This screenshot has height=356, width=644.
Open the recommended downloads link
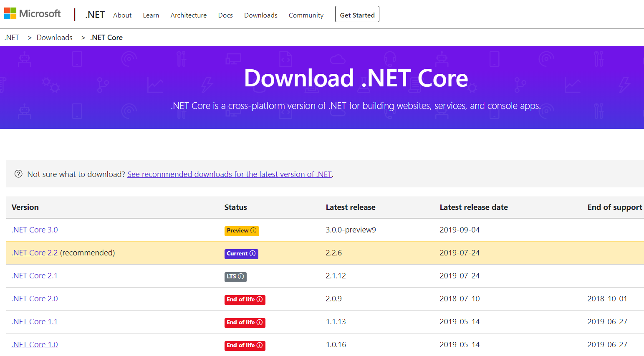point(229,174)
